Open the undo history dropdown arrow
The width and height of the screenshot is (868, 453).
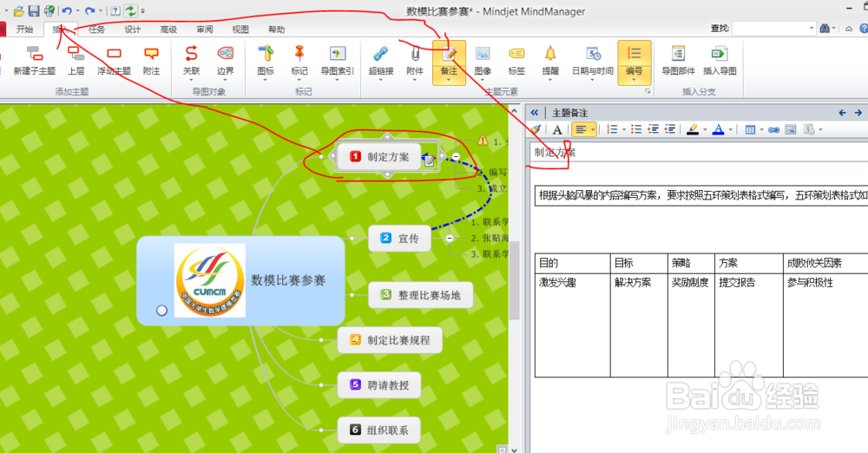(77, 11)
